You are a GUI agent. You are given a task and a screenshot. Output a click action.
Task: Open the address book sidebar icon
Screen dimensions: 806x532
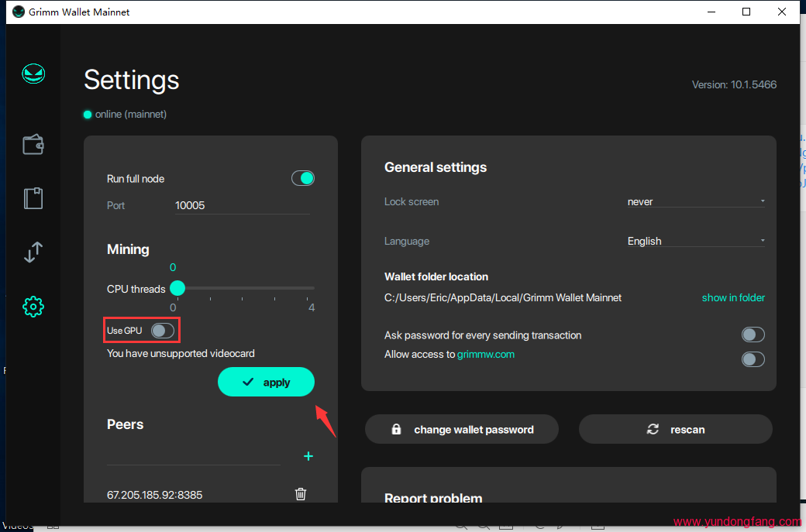pos(33,198)
